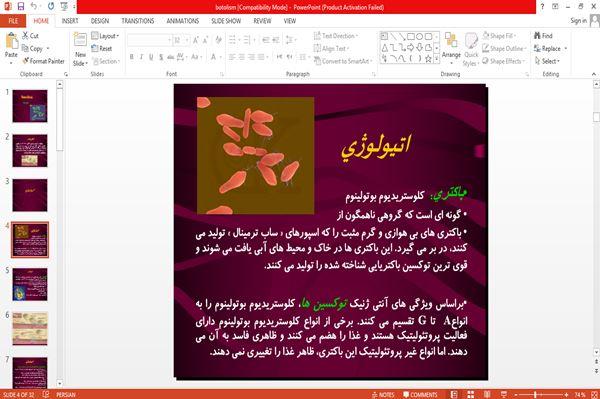Expand the Text Direction menu
Image resolution: width=600 pixels, height=399 pixels.
336,36
